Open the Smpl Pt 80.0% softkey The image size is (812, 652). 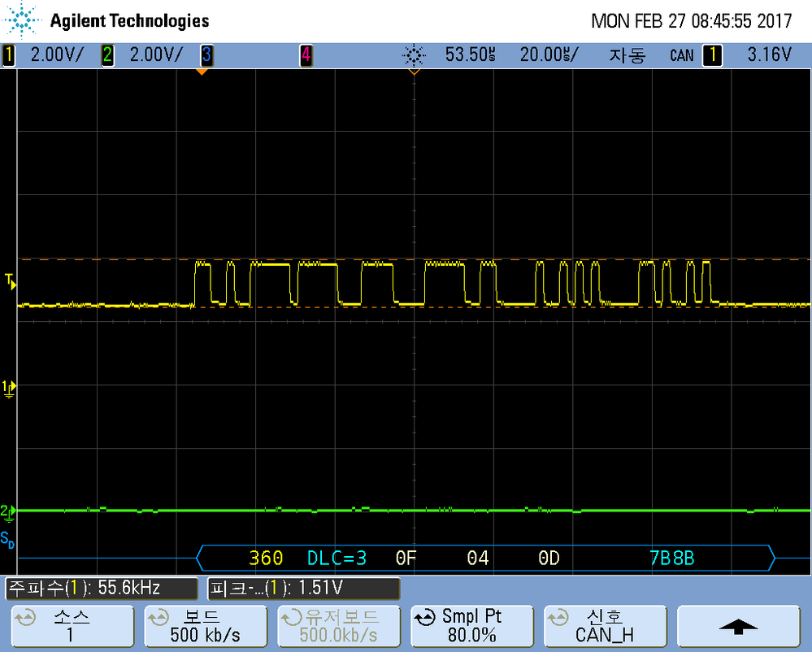pyautogui.click(x=471, y=626)
